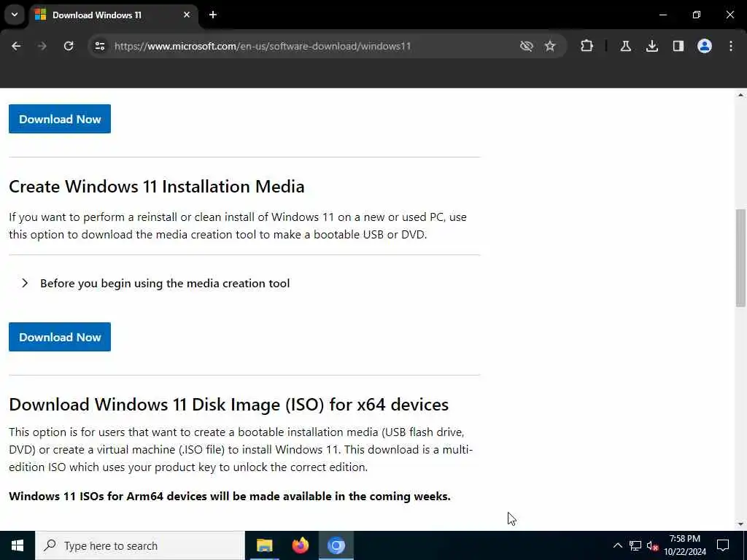Open the clock showing 7:58 PM

[684, 545]
